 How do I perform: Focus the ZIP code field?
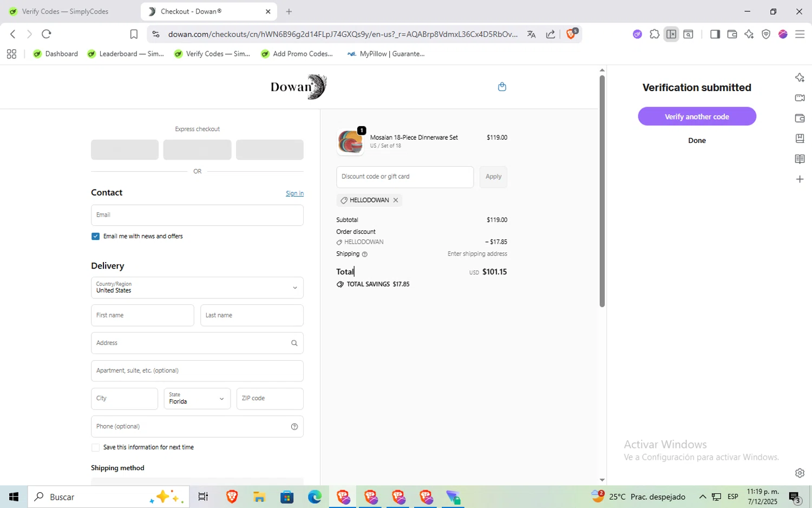[x=270, y=399]
